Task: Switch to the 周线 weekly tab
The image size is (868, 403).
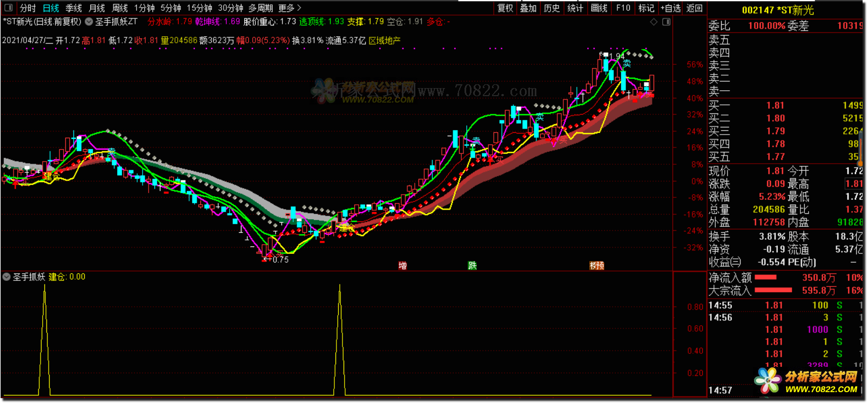Action: pos(120,8)
